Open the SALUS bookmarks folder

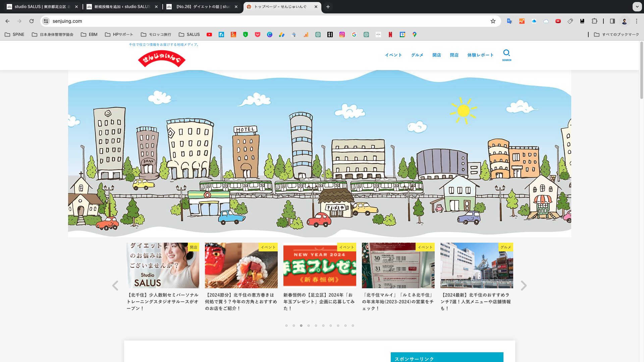[x=189, y=35]
